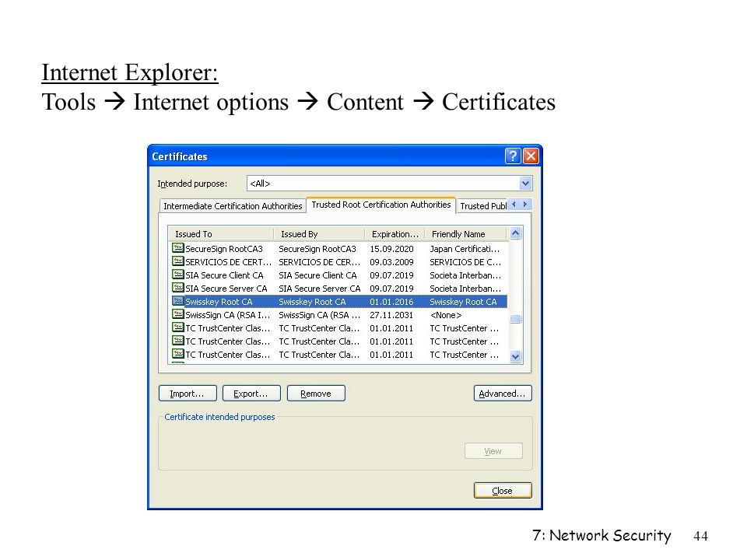Click the friendly name cell showing <None>
This screenshot has width=747, height=560.
pyautogui.click(x=446, y=315)
